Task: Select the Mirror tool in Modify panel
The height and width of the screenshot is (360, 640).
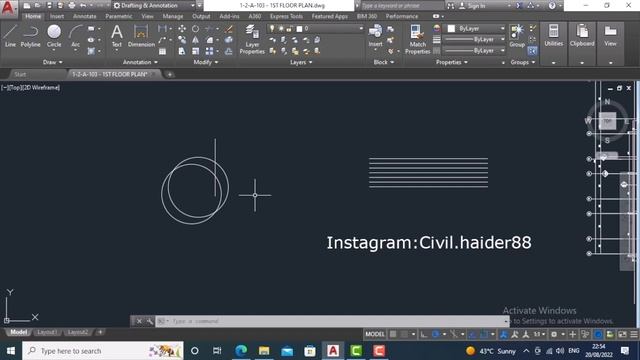Action: click(196, 40)
